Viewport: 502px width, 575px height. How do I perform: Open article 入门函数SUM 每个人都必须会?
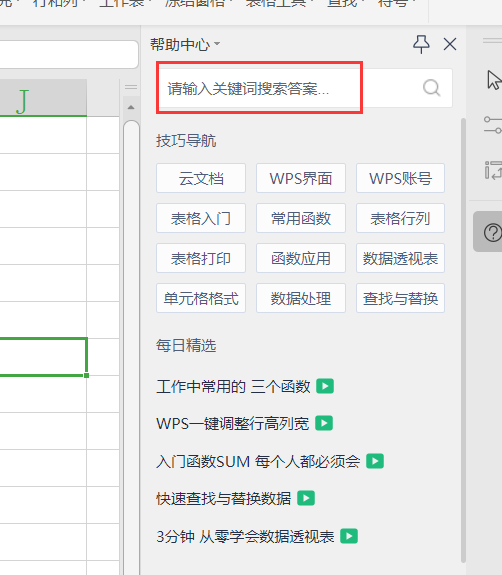(258, 461)
